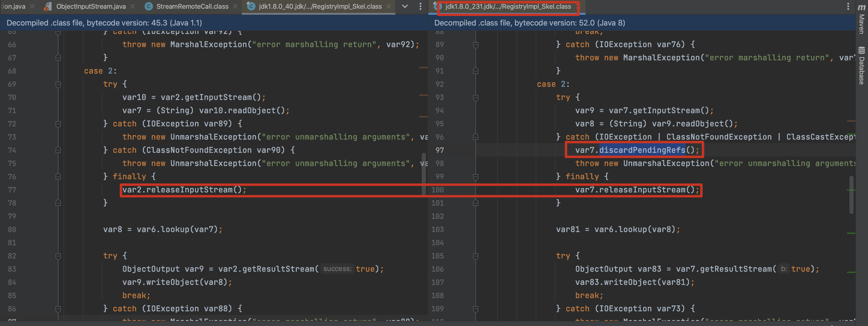Click MarshalException on left line 66

pyautogui.click(x=208, y=44)
